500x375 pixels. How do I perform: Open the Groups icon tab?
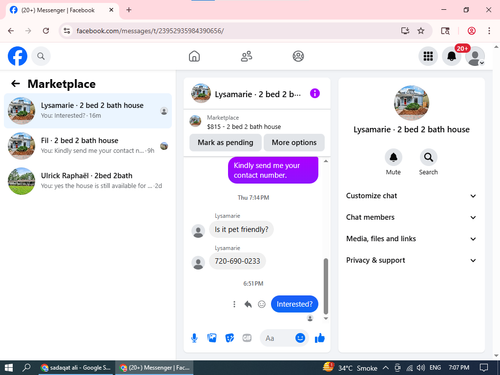coord(298,56)
